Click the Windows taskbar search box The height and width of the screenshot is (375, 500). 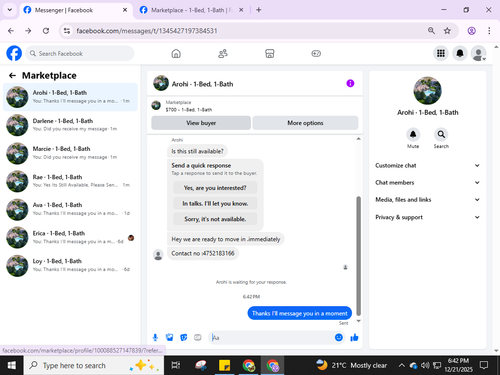pos(94,365)
